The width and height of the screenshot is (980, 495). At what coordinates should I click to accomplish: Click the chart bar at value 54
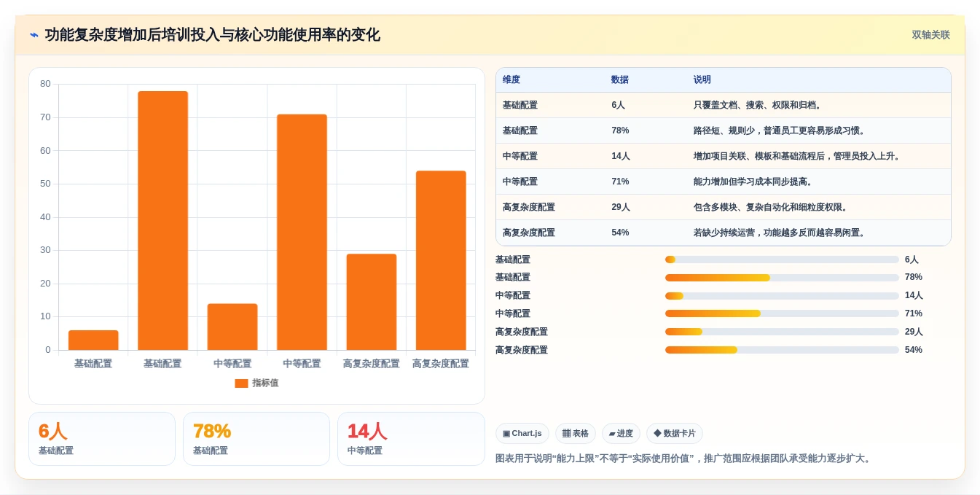pos(441,261)
